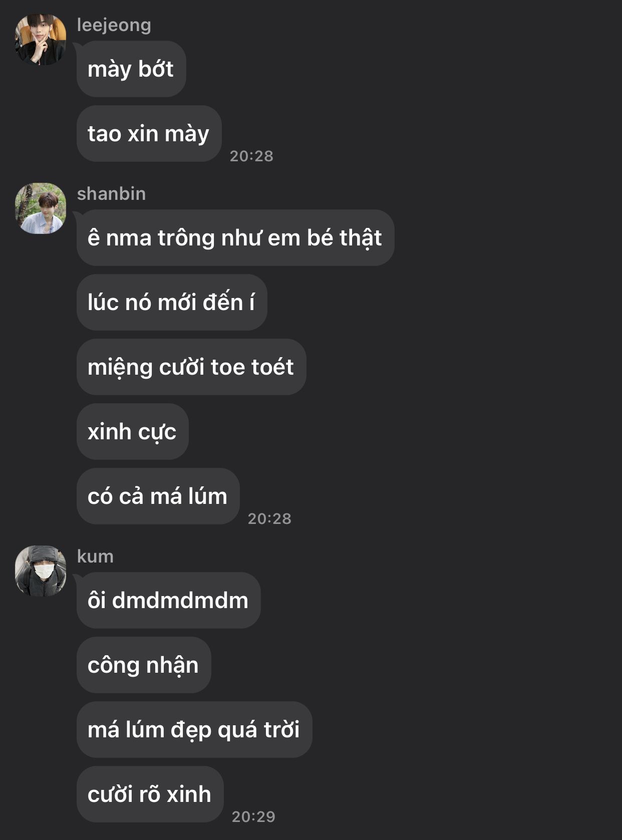Select the message 'cười rõ xinh'
The height and width of the screenshot is (840, 622).
(x=150, y=794)
